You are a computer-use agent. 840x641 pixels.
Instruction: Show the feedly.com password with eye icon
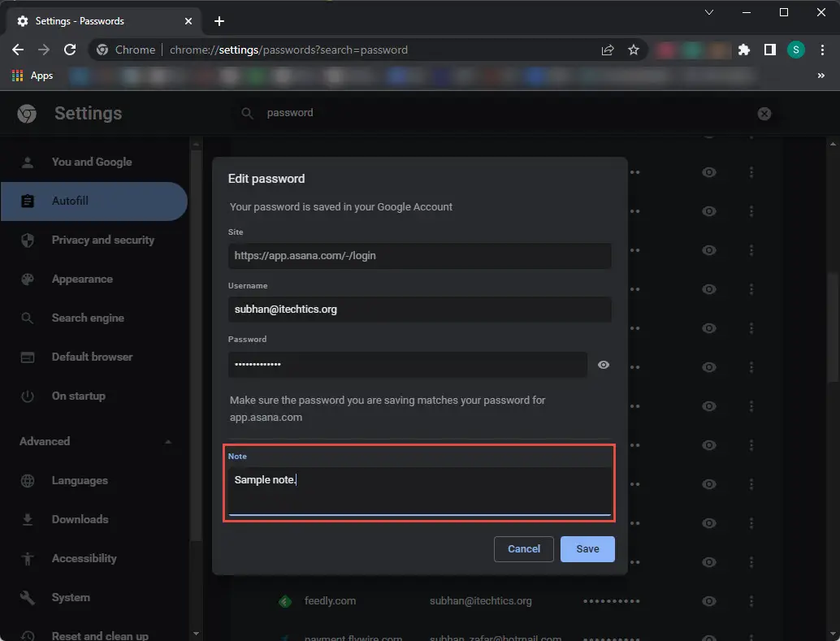pyautogui.click(x=708, y=601)
